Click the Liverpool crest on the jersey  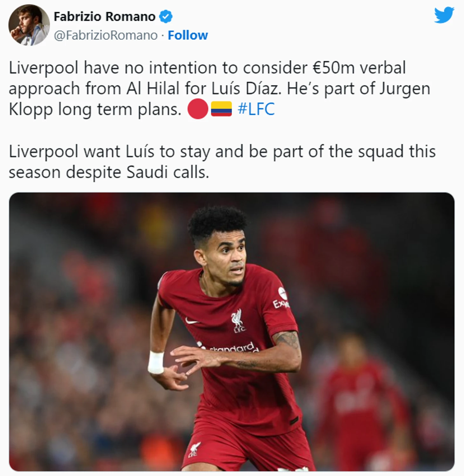(x=238, y=321)
